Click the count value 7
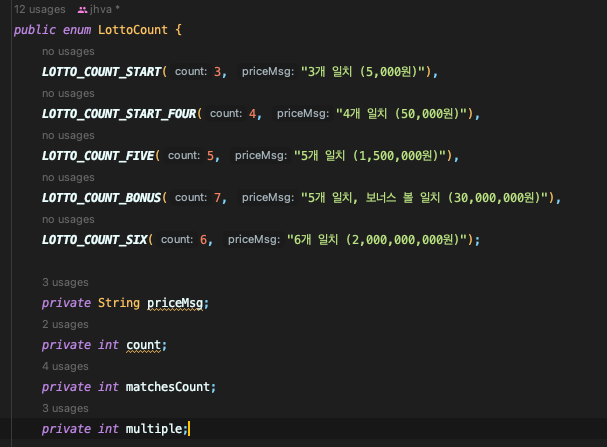Viewport: 607px width, 447px height. coord(218,198)
